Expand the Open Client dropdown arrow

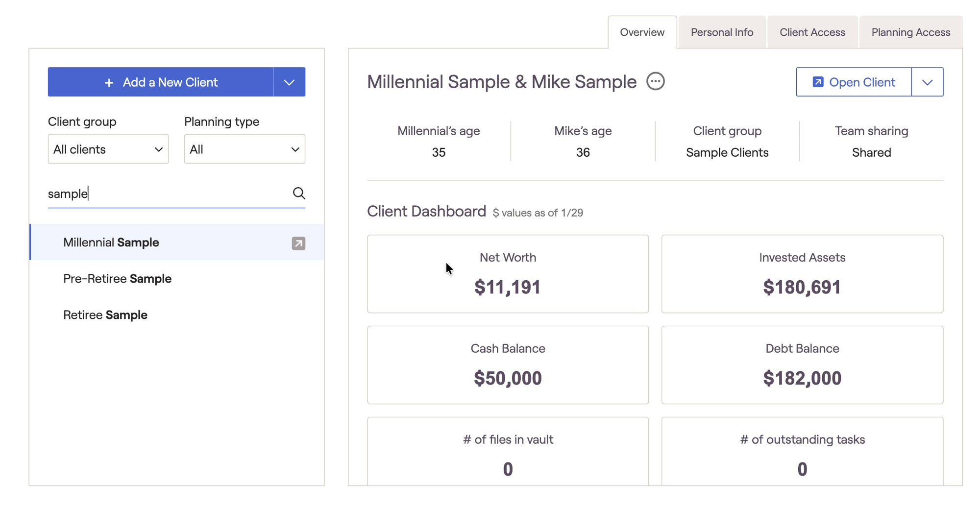click(x=927, y=82)
